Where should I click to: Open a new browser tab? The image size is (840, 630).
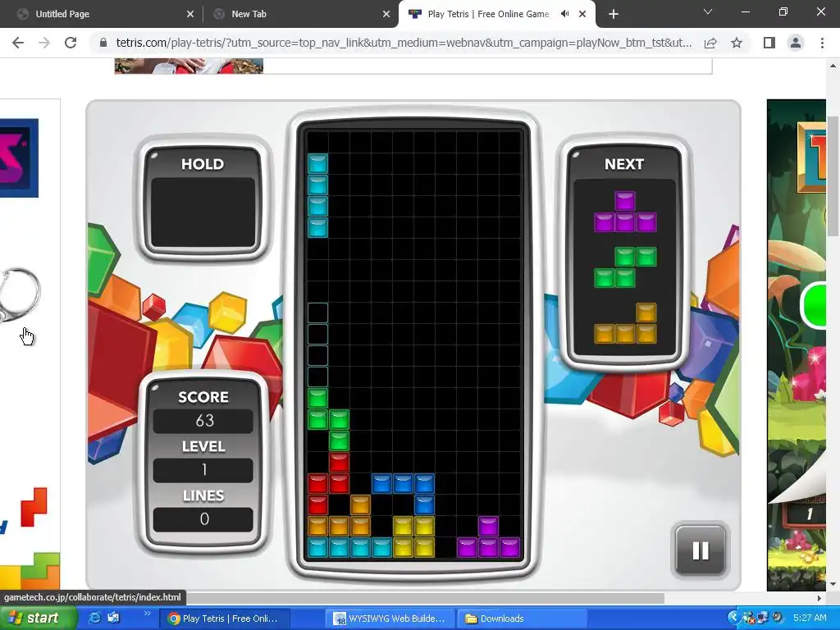tap(614, 14)
